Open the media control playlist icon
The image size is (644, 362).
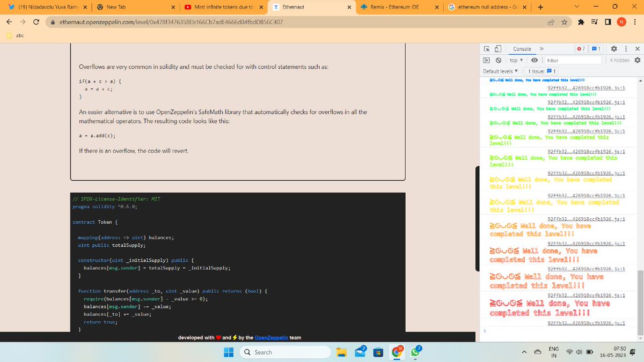595,22
